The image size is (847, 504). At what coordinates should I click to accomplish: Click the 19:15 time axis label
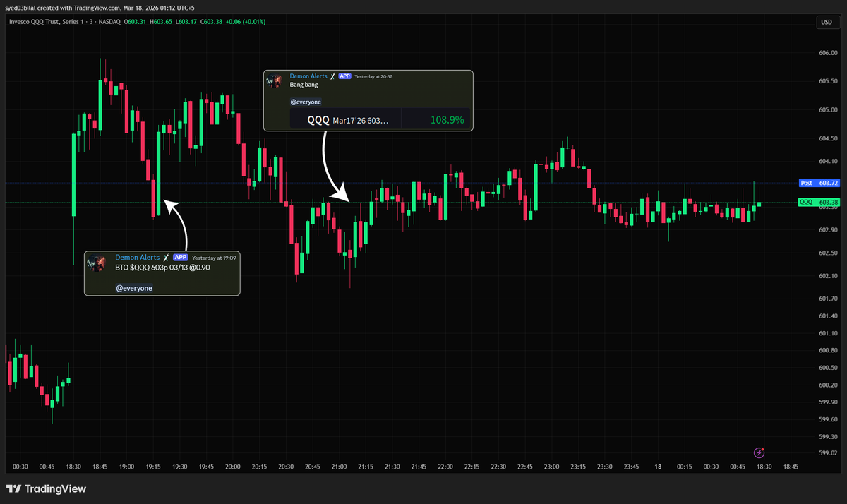(153, 467)
